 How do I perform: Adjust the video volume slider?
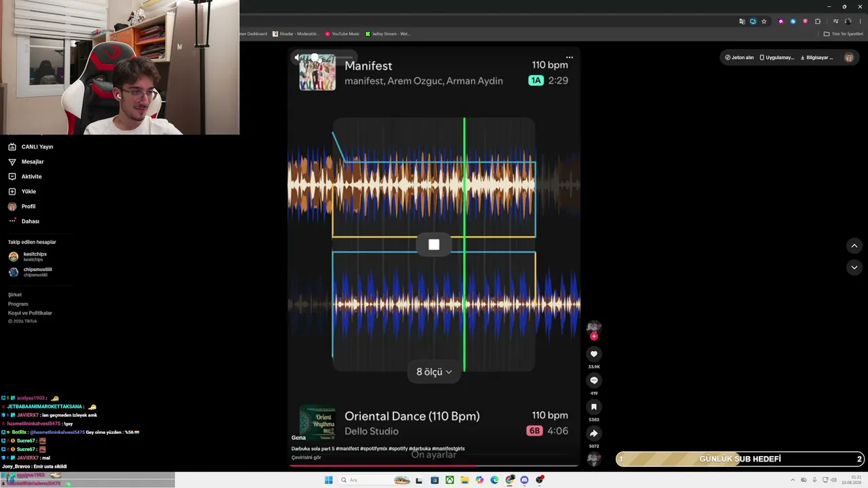(x=332, y=58)
